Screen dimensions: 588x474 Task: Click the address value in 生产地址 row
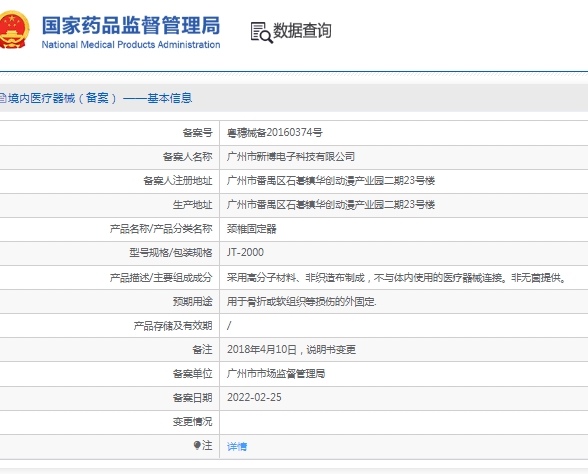coord(331,205)
